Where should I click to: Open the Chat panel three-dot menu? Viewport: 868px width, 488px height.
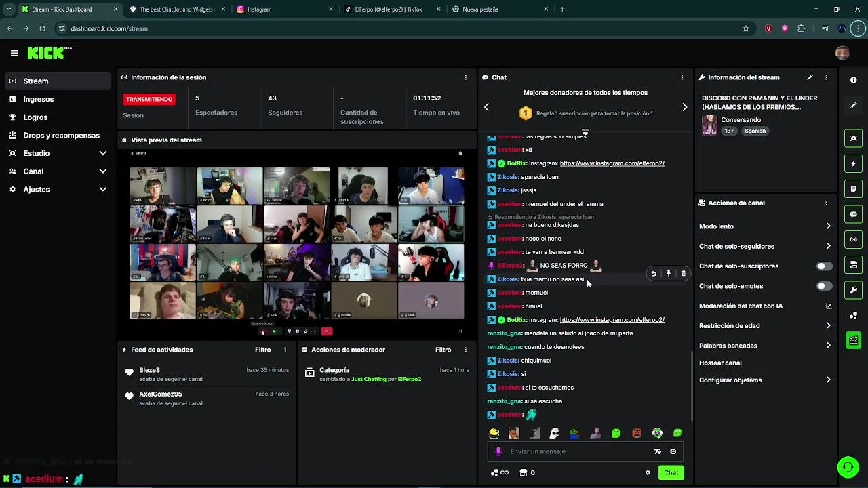click(x=682, y=77)
